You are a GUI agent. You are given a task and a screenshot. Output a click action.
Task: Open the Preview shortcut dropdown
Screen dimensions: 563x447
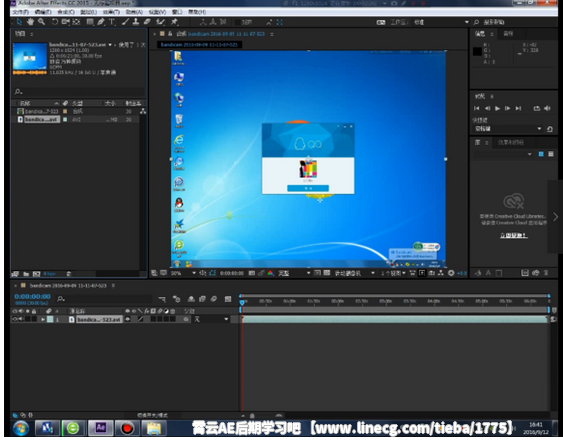point(508,129)
